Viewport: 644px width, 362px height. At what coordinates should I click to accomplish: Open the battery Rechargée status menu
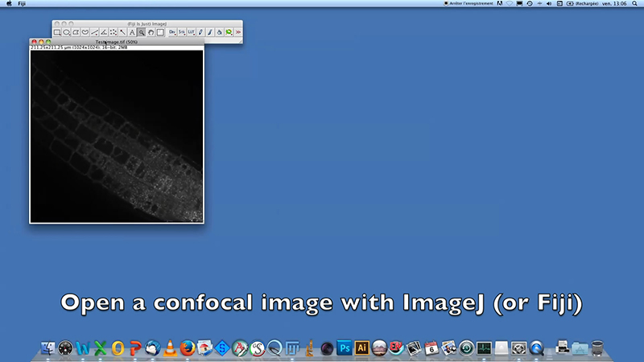[x=583, y=4]
